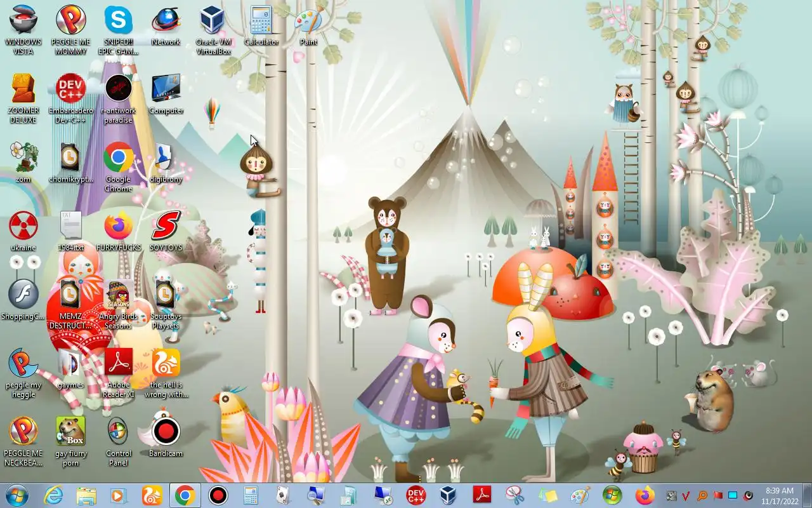Select the digibrony desktop icon

point(166,163)
